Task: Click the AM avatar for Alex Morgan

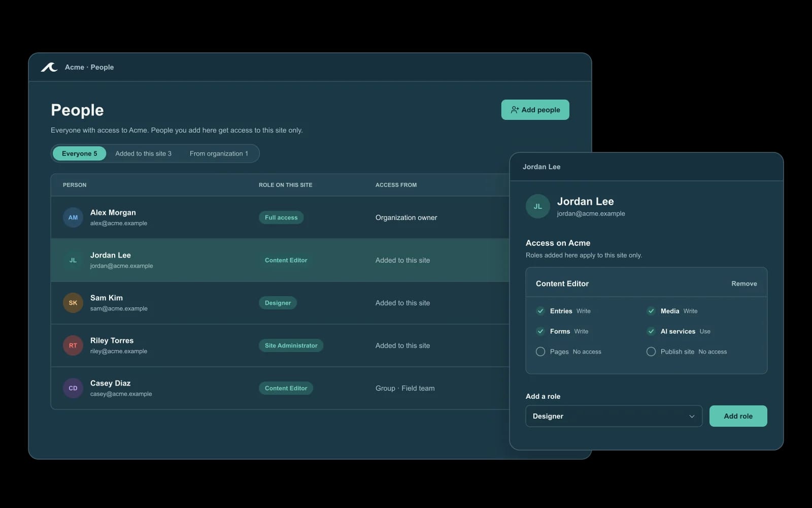Action: [73, 217]
